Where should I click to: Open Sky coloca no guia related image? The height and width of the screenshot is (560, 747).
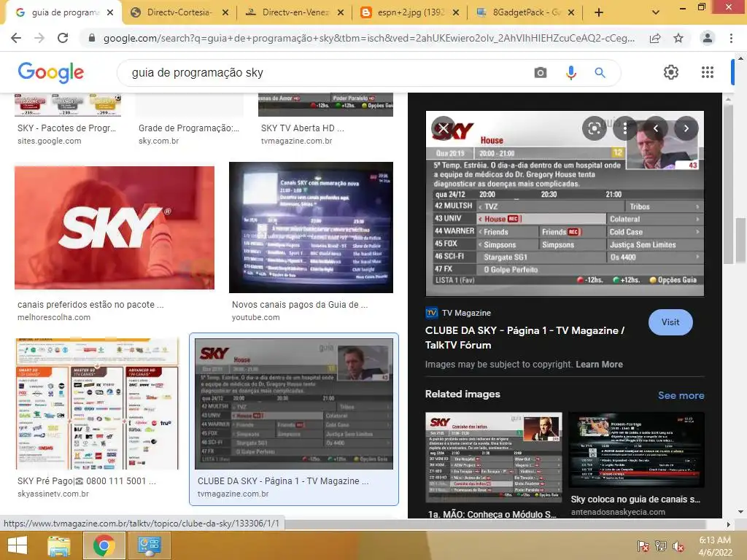[x=636, y=451]
